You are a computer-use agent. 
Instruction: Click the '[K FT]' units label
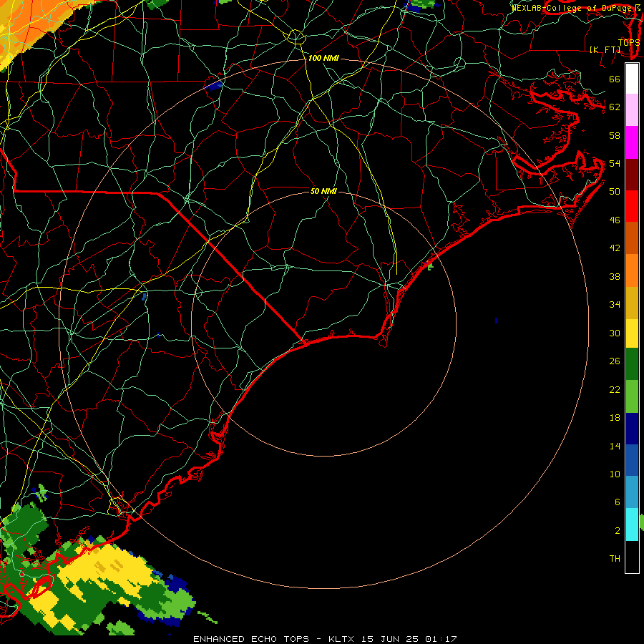coord(605,49)
